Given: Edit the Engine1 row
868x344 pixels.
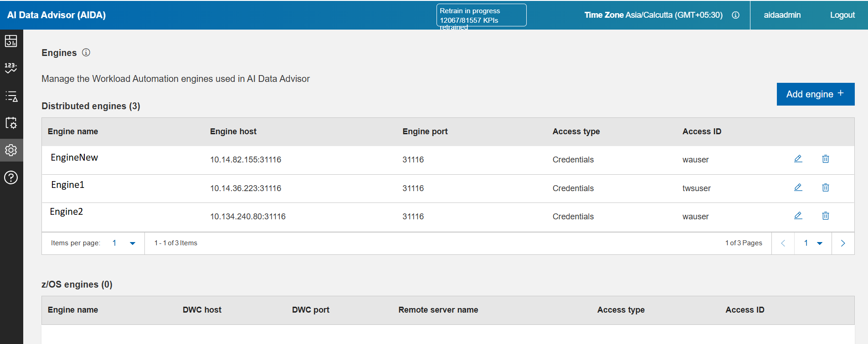Looking at the screenshot, I should point(798,187).
